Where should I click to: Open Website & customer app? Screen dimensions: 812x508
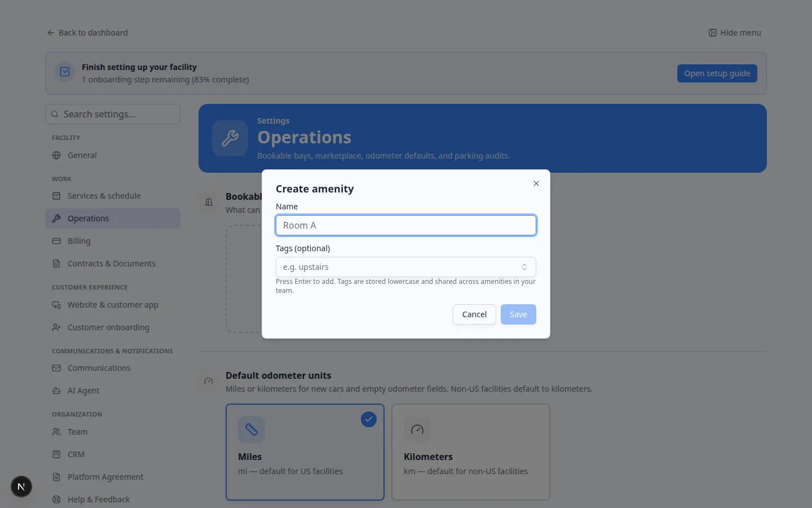point(113,305)
